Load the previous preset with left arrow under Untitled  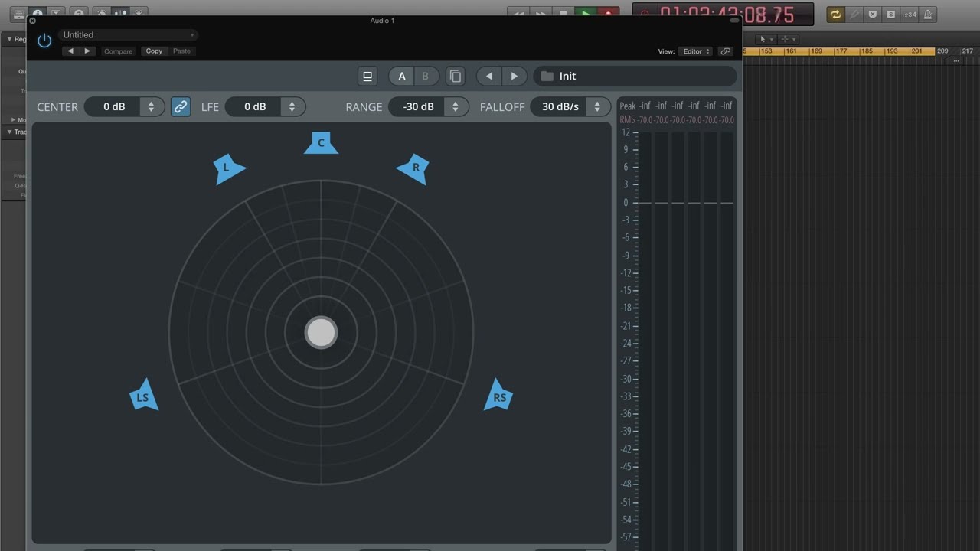pos(70,51)
